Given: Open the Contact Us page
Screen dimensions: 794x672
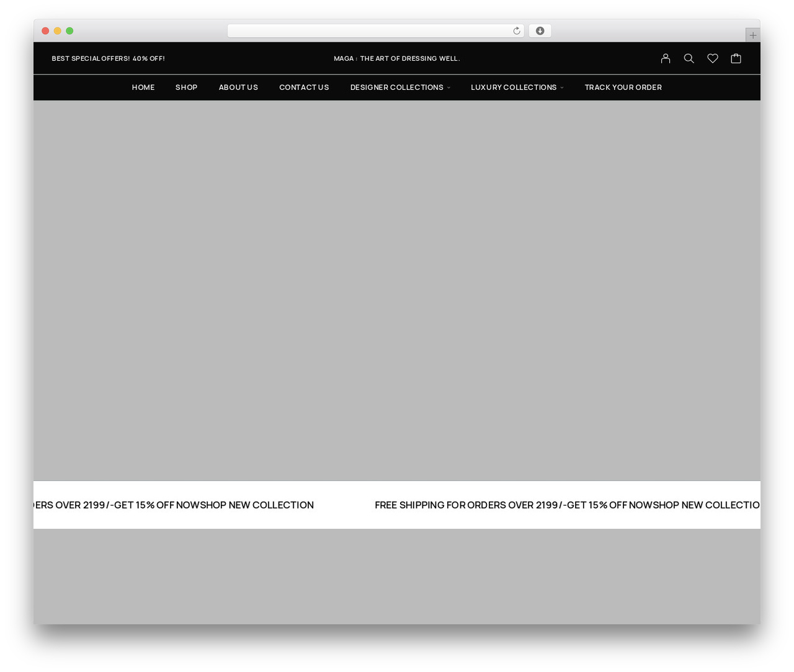Looking at the screenshot, I should coord(304,87).
